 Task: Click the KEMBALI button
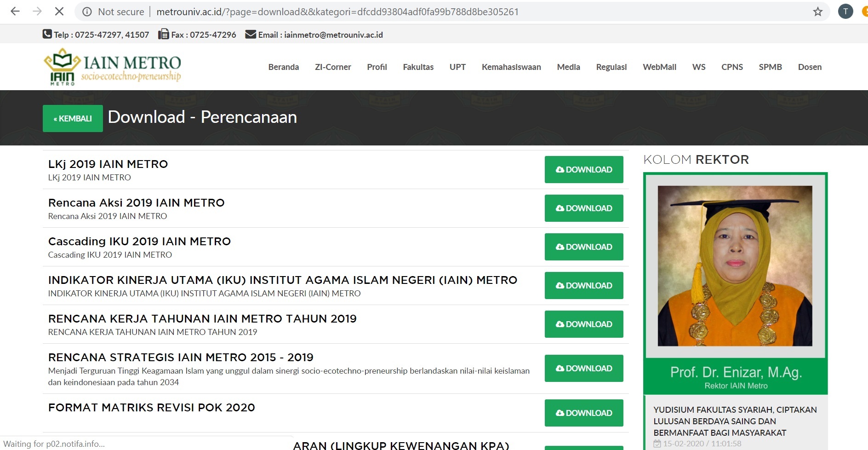click(x=73, y=118)
